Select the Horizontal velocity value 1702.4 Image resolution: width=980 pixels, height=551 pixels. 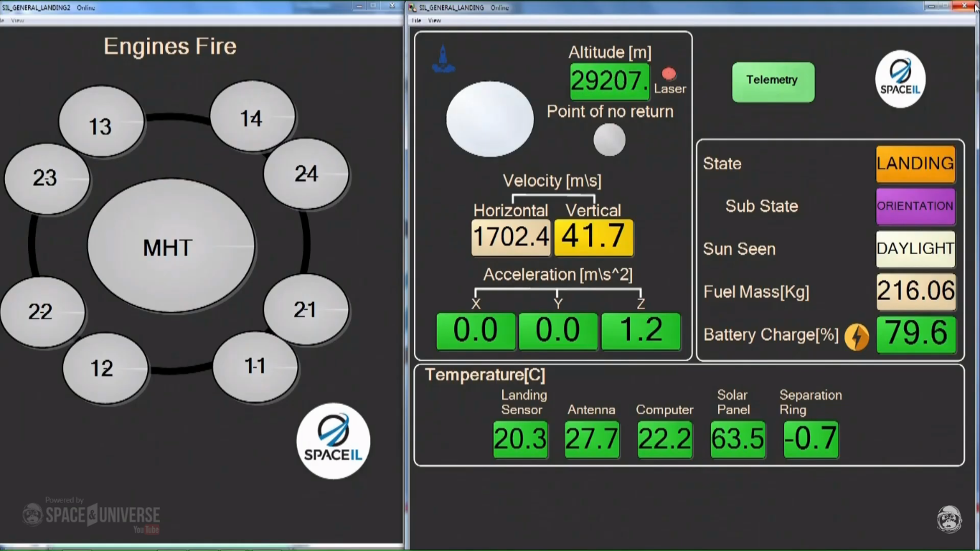coord(512,237)
